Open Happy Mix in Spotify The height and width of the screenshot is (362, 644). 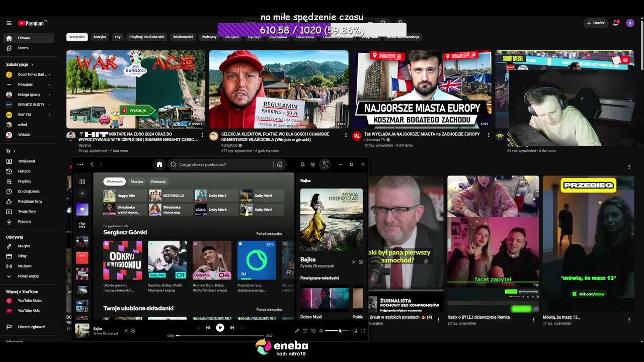tap(124, 196)
